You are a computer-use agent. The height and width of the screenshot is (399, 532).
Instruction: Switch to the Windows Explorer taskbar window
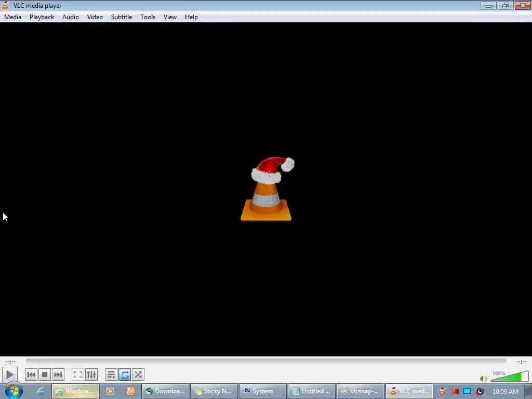click(x=75, y=391)
